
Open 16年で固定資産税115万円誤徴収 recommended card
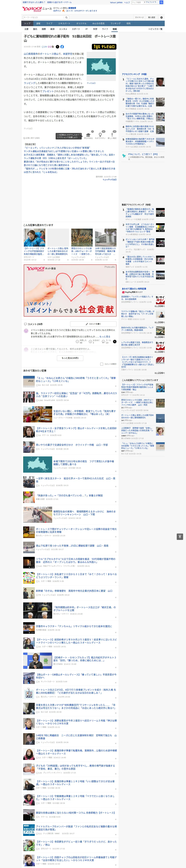click(106, 245)
